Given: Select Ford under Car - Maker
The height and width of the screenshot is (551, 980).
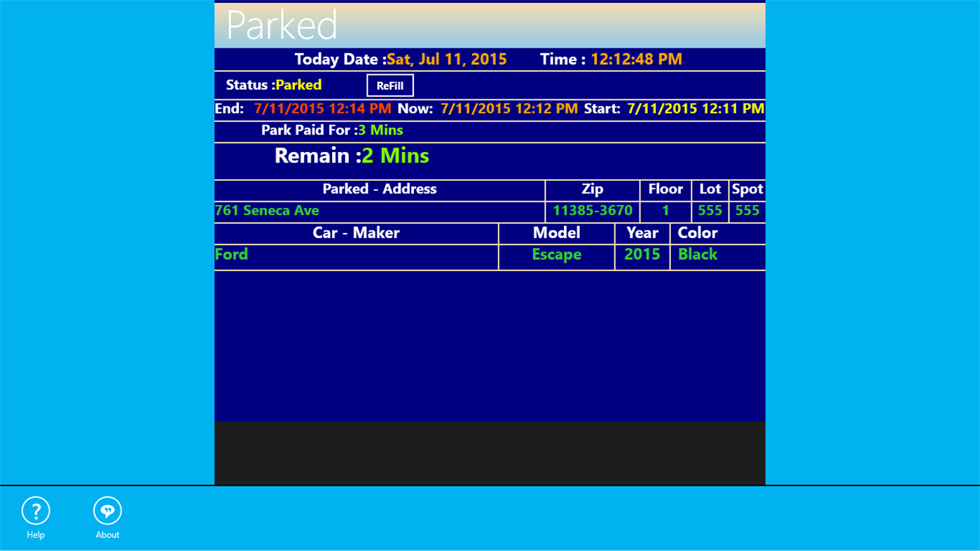Looking at the screenshot, I should [231, 254].
